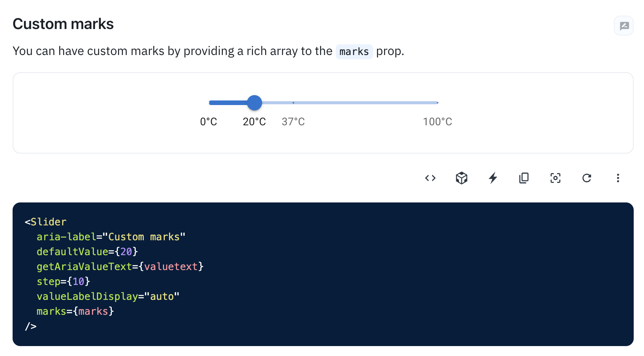The width and height of the screenshot is (644, 356).
Task: Click the inline marks prop chip
Action: pyautogui.click(x=354, y=51)
